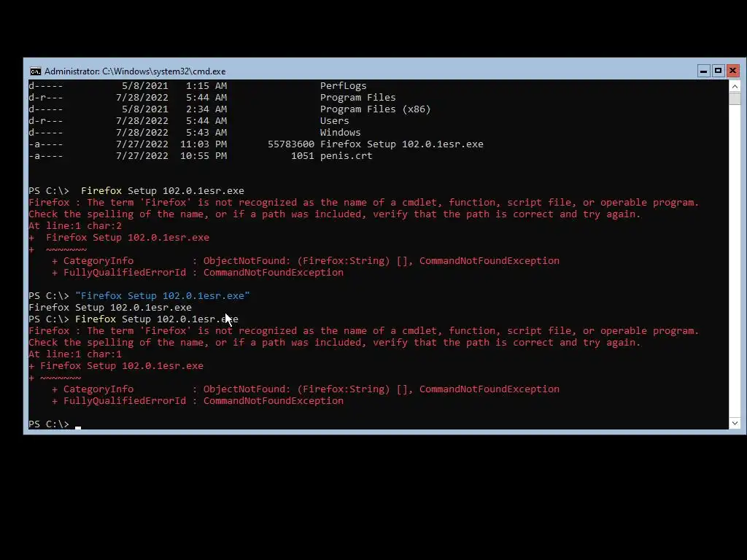Click the vertical scrollbar thumb
Screen dimensions: 747x560
[735, 98]
